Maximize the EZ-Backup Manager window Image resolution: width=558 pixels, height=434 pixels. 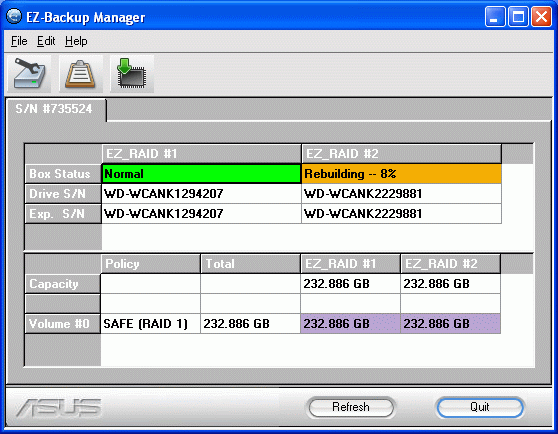click(518, 17)
